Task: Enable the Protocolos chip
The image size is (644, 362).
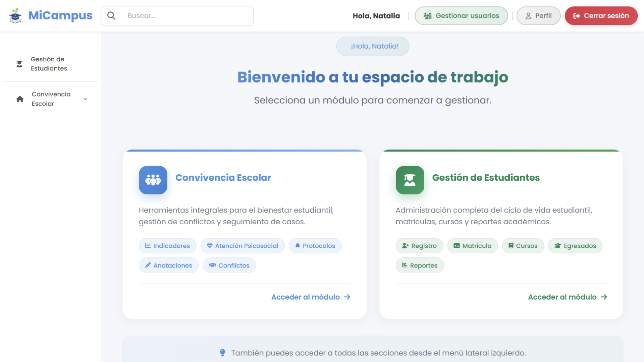Action: (315, 246)
